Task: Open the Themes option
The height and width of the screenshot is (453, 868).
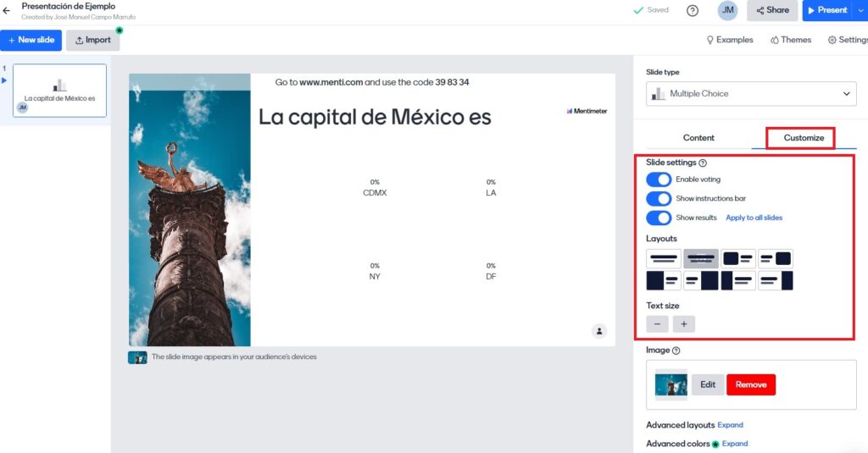Action: [790, 40]
